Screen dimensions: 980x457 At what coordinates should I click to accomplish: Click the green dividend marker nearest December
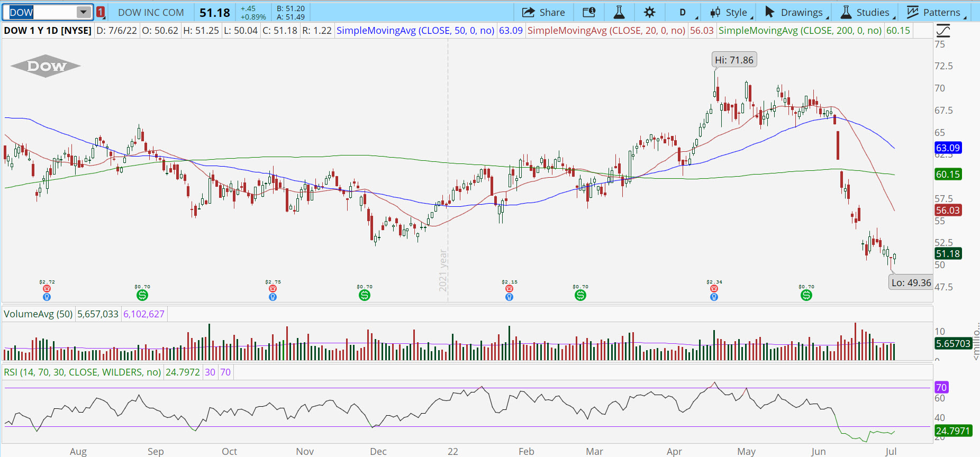tap(365, 295)
